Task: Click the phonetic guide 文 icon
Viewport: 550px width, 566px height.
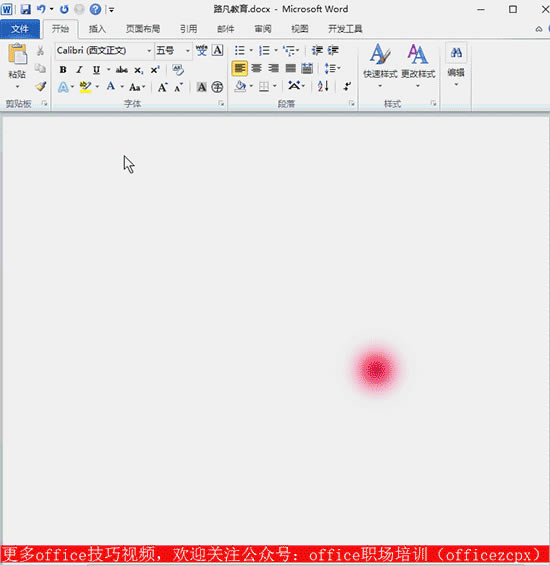Action: coord(201,50)
